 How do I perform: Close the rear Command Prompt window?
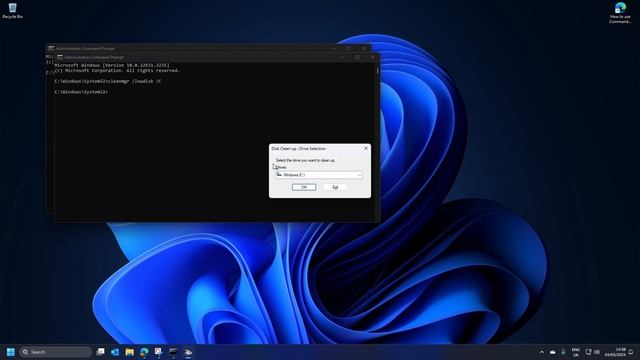point(364,48)
